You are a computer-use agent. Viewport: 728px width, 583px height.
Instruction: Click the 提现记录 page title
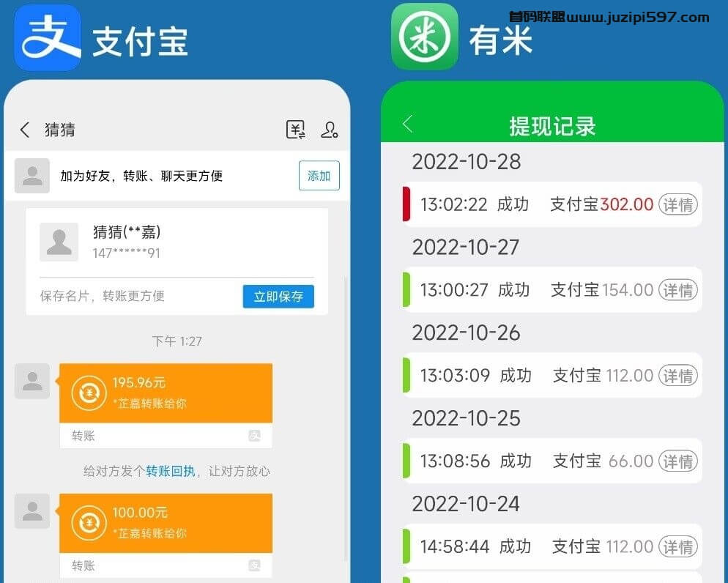(552, 126)
